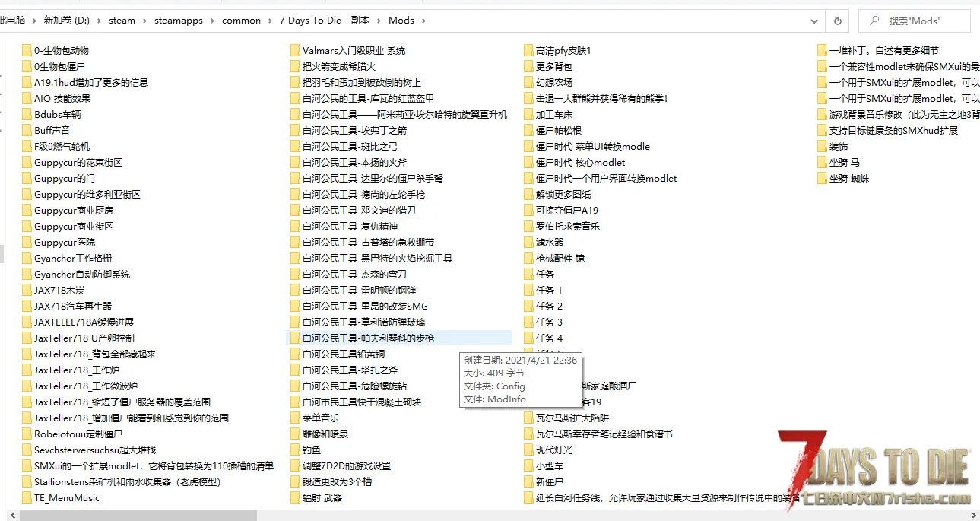Select the folder icon for '装饰'
Image resolution: width=980 pixels, height=521 pixels.
(x=823, y=147)
